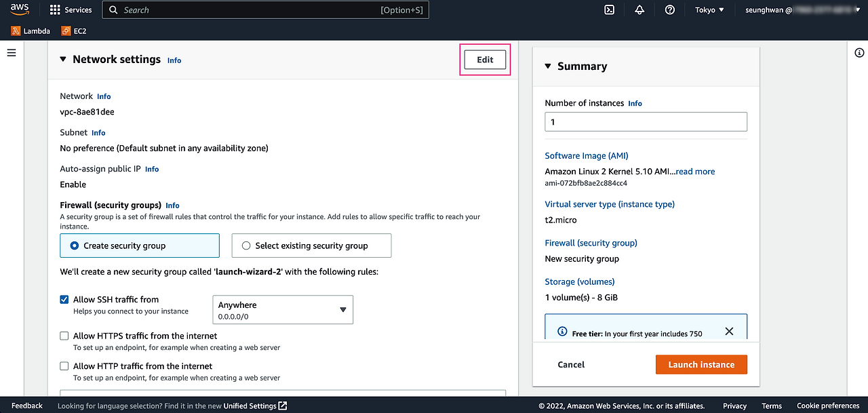Viewport: 868px width, 413px height.
Task: Collapse the Summary panel
Action: point(548,66)
